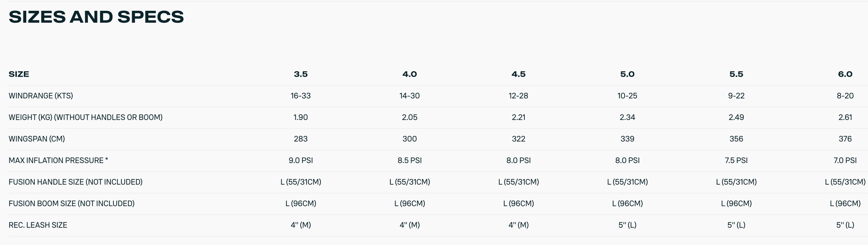Click the SIZE row label
The image size is (868, 245).
pos(19,74)
